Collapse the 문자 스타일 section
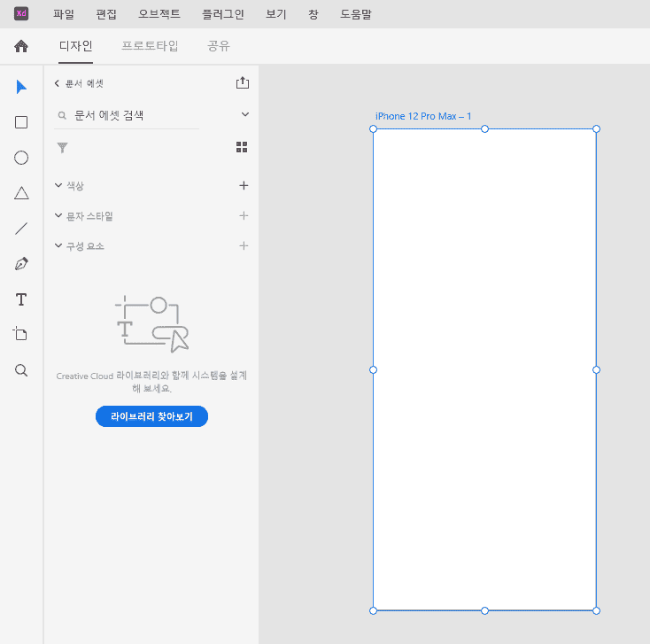The height and width of the screenshot is (644, 650). point(58,215)
